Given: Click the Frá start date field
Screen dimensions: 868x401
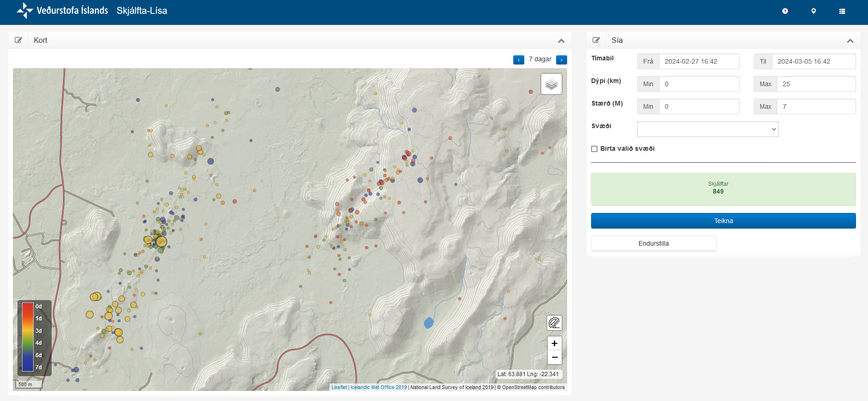Looking at the screenshot, I should click(x=699, y=61).
